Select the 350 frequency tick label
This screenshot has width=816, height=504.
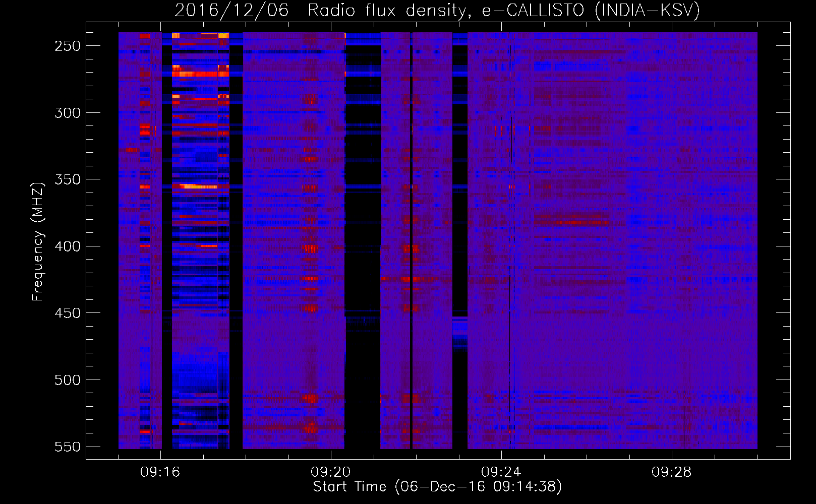coord(68,179)
